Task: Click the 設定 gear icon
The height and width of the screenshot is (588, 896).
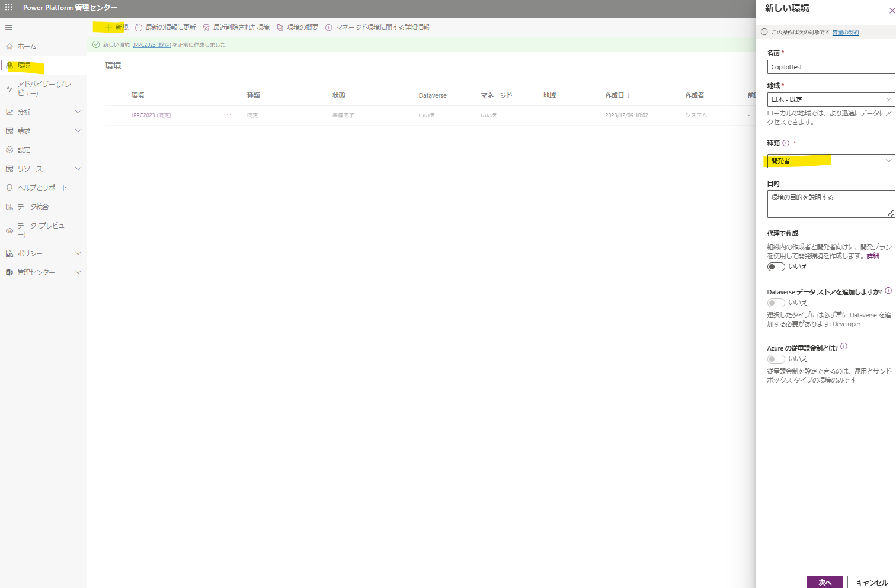Action: coord(9,150)
